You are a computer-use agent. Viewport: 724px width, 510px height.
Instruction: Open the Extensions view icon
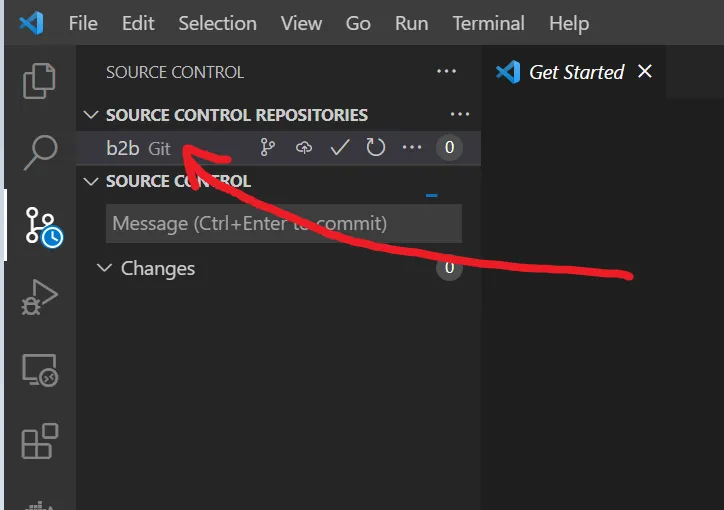point(40,441)
